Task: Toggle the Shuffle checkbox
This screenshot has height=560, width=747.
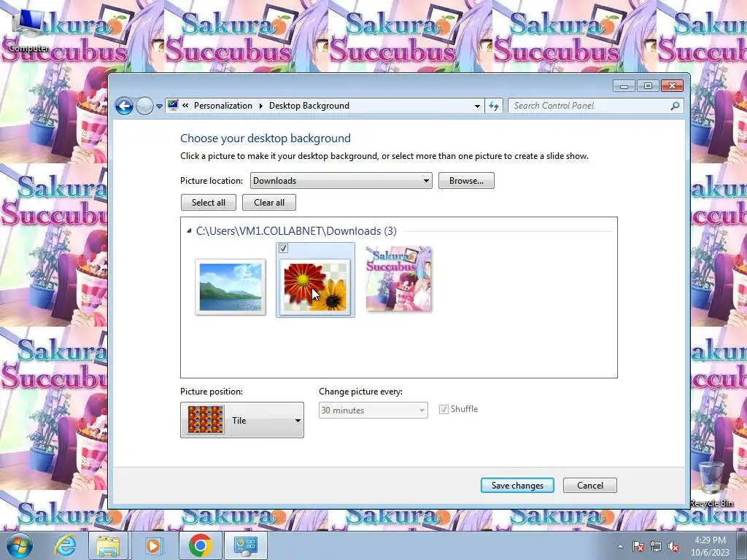Action: [444, 410]
